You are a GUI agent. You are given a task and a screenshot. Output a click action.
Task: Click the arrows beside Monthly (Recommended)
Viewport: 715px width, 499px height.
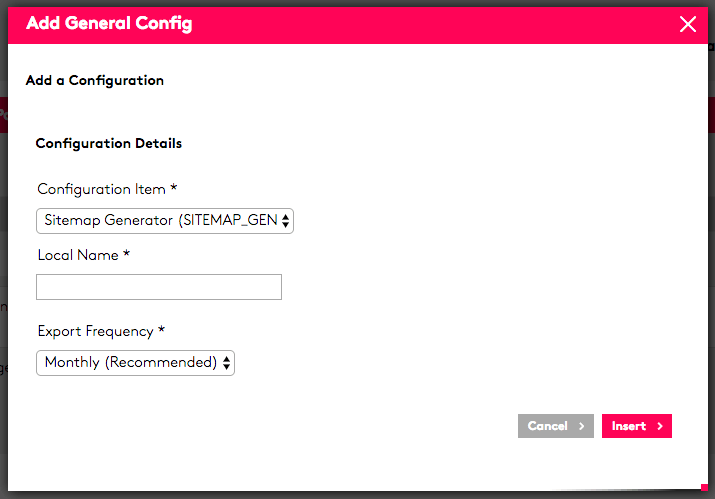226,363
